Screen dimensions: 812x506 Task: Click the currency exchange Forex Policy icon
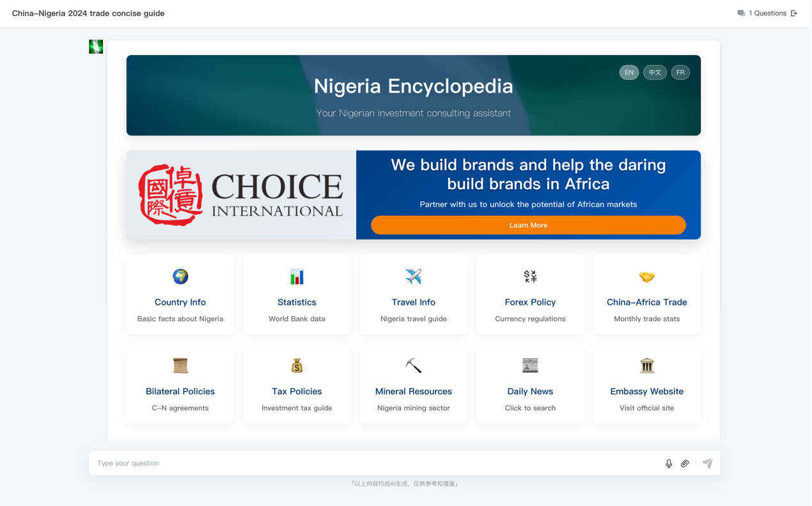(x=530, y=277)
